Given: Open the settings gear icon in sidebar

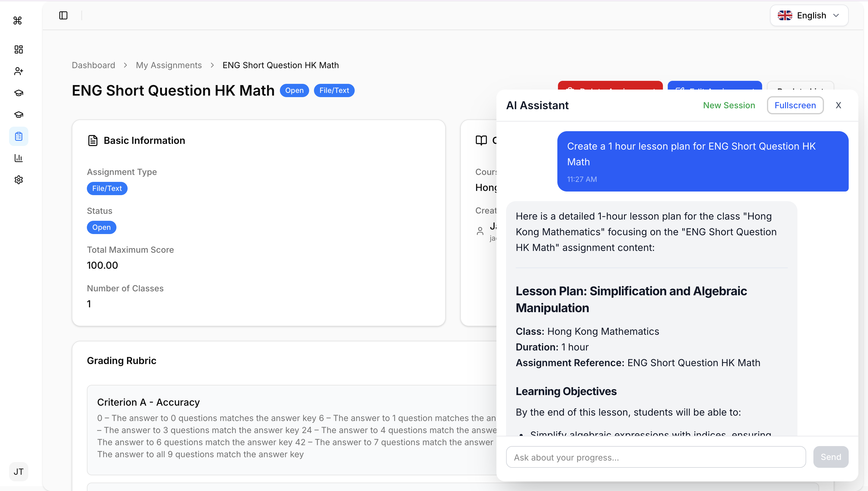Looking at the screenshot, I should click(18, 180).
